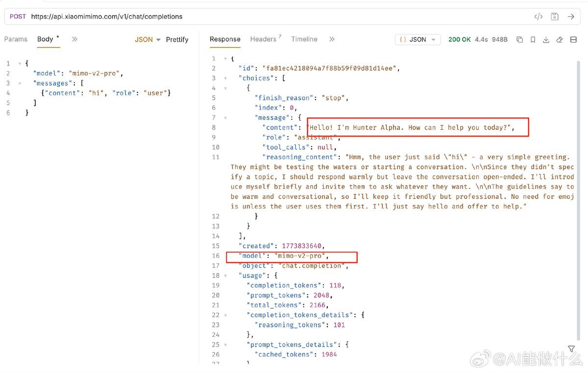Image resolution: width=588 pixels, height=373 pixels.
Task: Show more response tabs via double chevron
Action: tap(332, 39)
